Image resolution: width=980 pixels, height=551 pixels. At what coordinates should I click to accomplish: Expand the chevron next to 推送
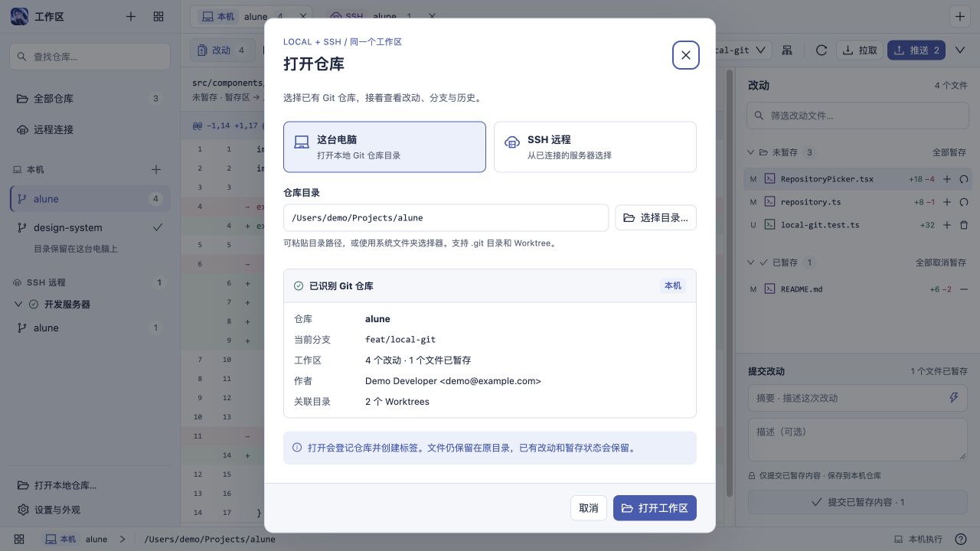click(959, 50)
